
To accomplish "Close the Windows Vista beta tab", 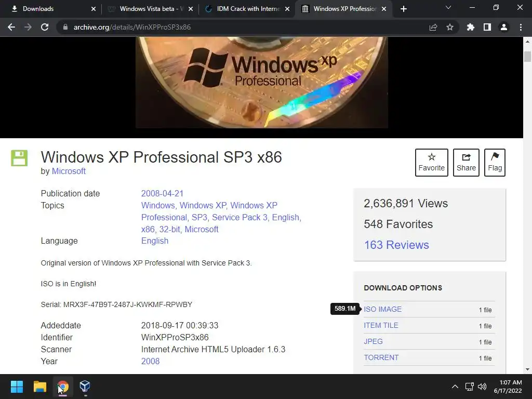I will tap(191, 9).
